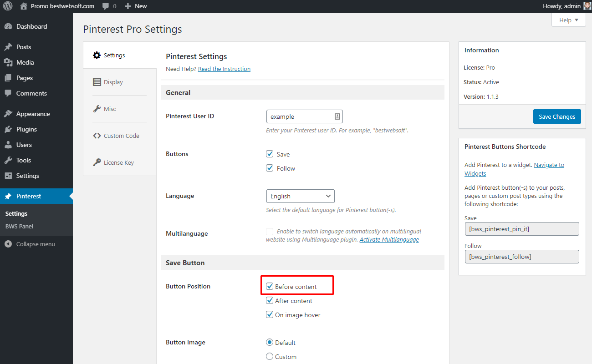592x364 pixels.
Task: Open the comments bubble icon in admin bar
Action: click(106, 6)
